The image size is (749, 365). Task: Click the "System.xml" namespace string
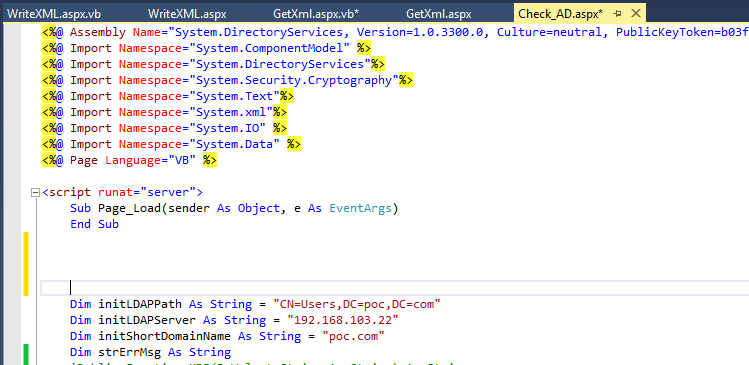(231, 112)
